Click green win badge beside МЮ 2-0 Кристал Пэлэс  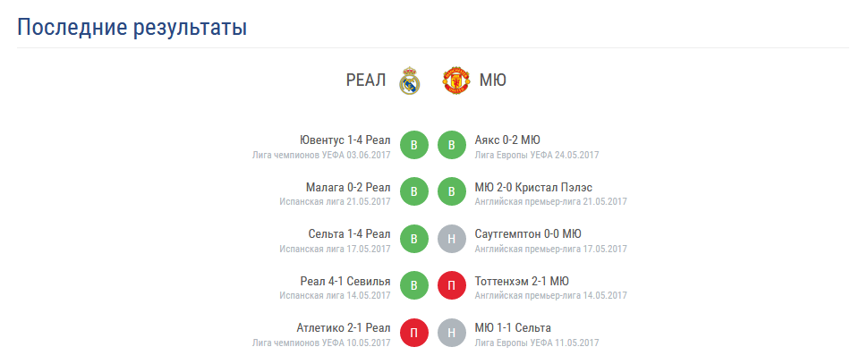click(x=452, y=192)
